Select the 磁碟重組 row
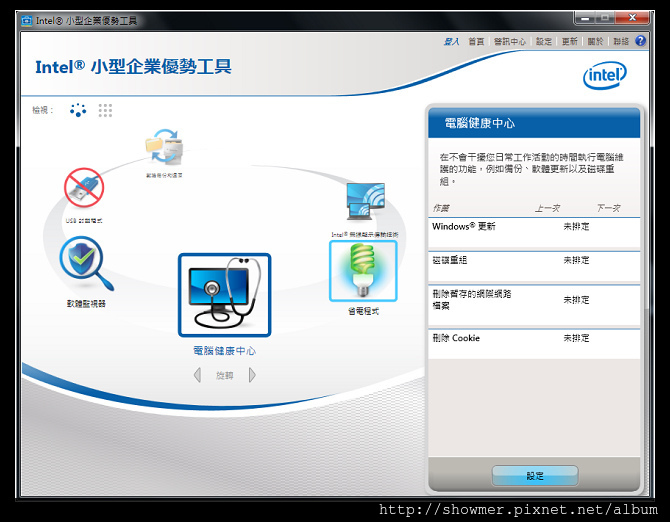Image resolution: width=670 pixels, height=522 pixels. [x=534, y=267]
